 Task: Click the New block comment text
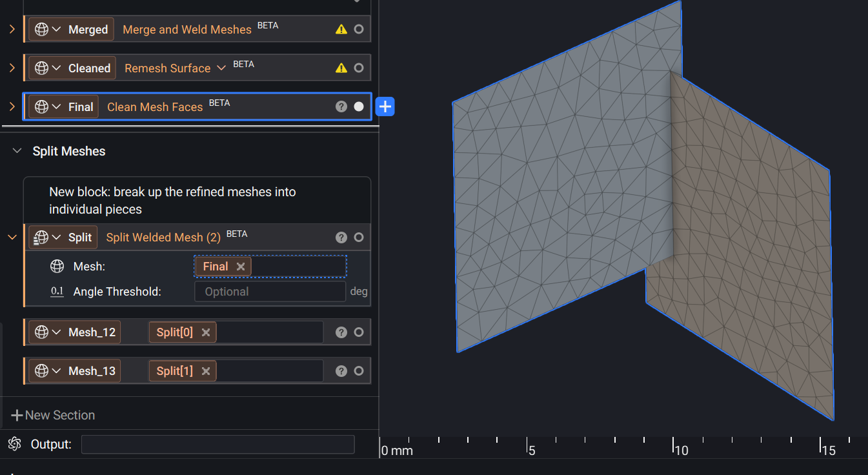pyautogui.click(x=172, y=201)
